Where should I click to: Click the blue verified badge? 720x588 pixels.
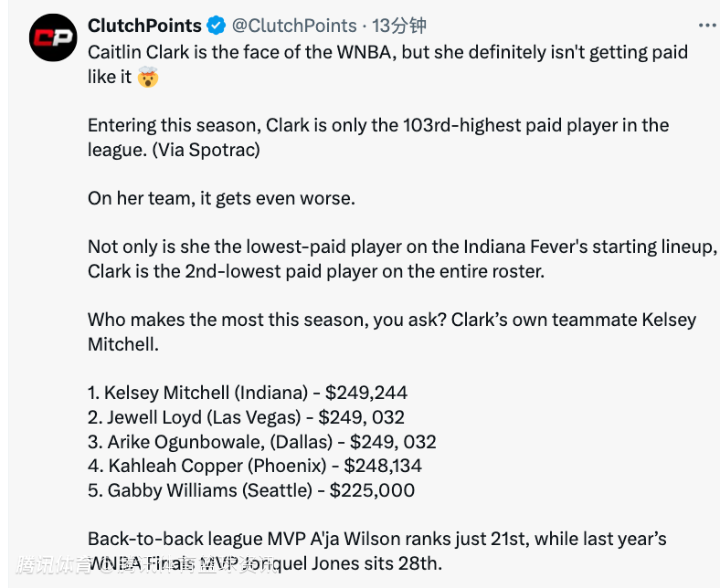pos(216,26)
